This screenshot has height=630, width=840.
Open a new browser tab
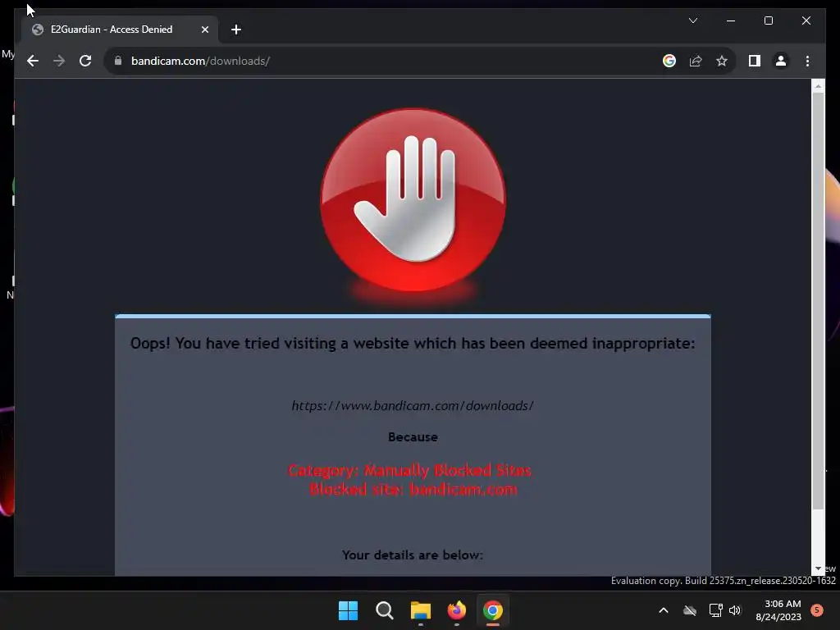[x=236, y=30]
